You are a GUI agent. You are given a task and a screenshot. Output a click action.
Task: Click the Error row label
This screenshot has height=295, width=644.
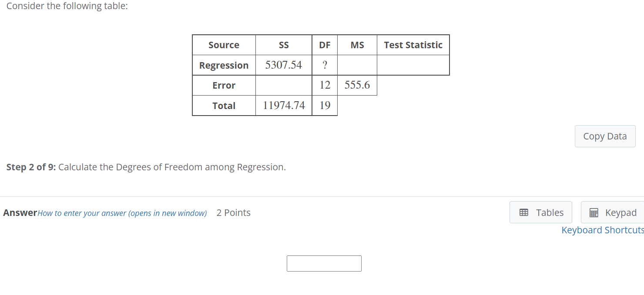pos(224,85)
